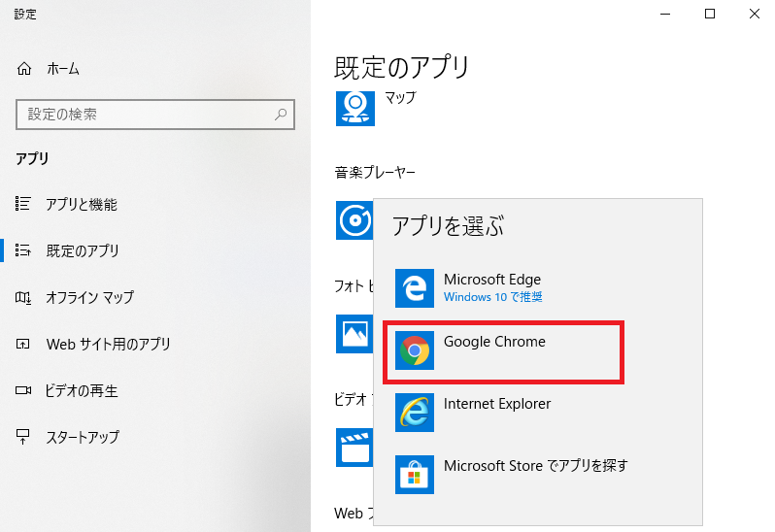
Task: Click the music player Groove icon
Action: pyautogui.click(x=354, y=220)
